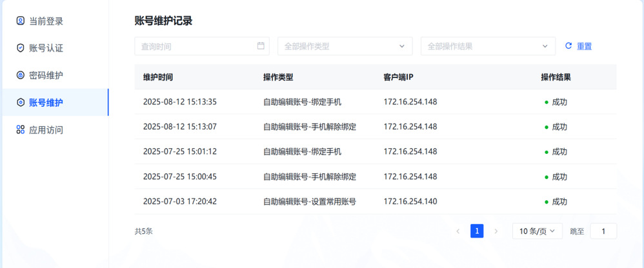Open the 应用访问 menu item

[46, 130]
